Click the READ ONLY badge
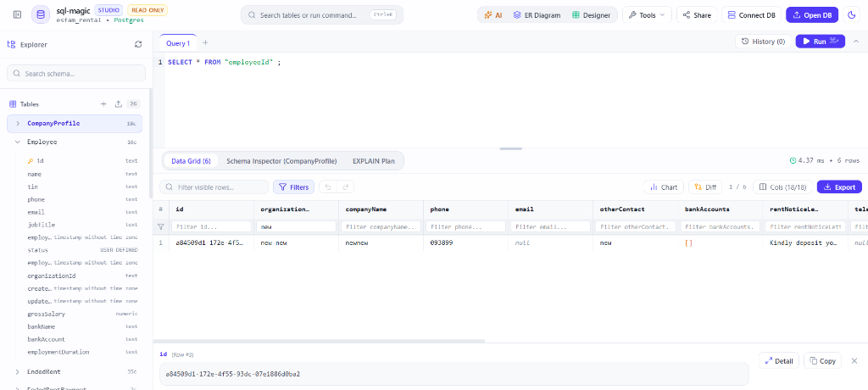 pos(147,10)
